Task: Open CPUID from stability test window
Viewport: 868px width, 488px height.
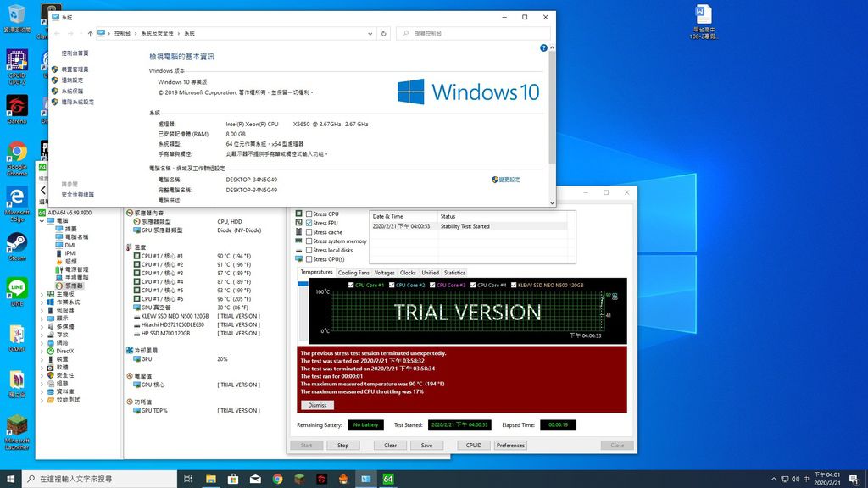Action: coord(474,446)
